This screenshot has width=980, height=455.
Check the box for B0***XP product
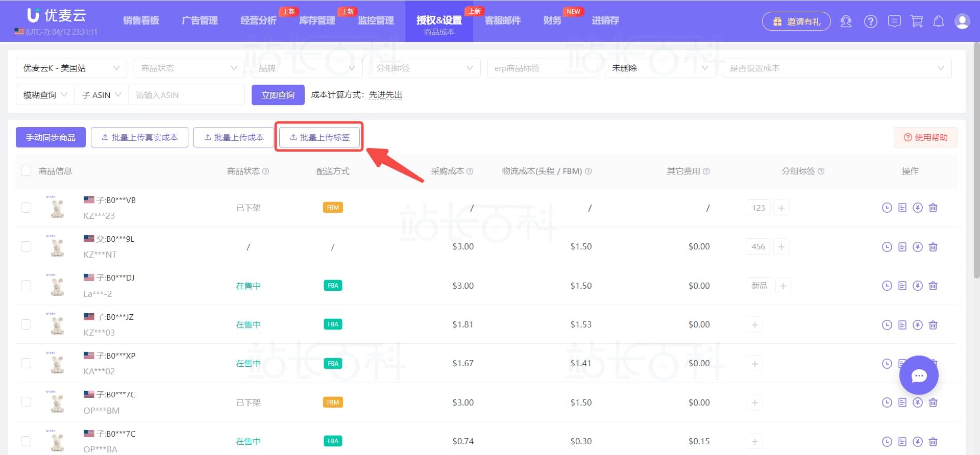click(26, 363)
